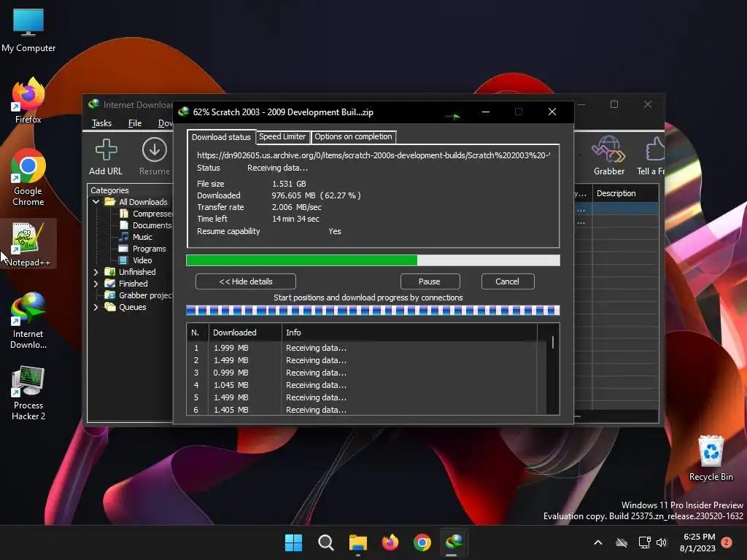Select the Programs category
Viewport: 747px width, 560px height.
[x=142, y=249]
